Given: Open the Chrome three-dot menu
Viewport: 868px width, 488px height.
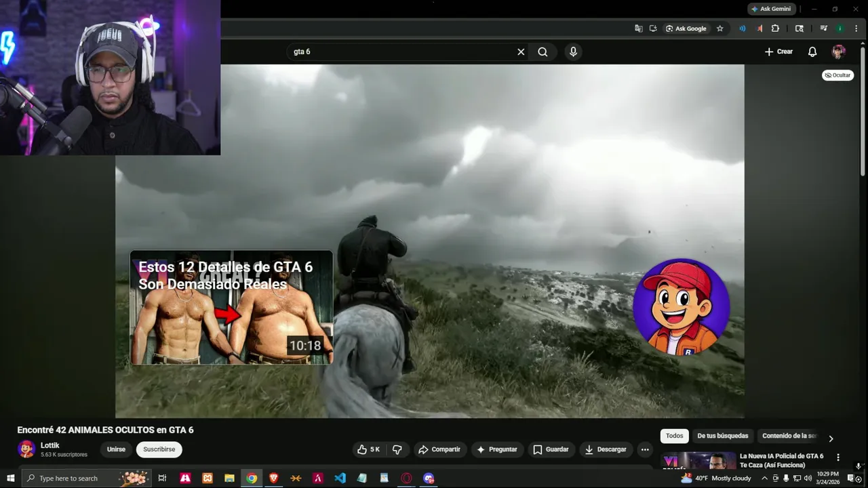Looking at the screenshot, I should (856, 28).
